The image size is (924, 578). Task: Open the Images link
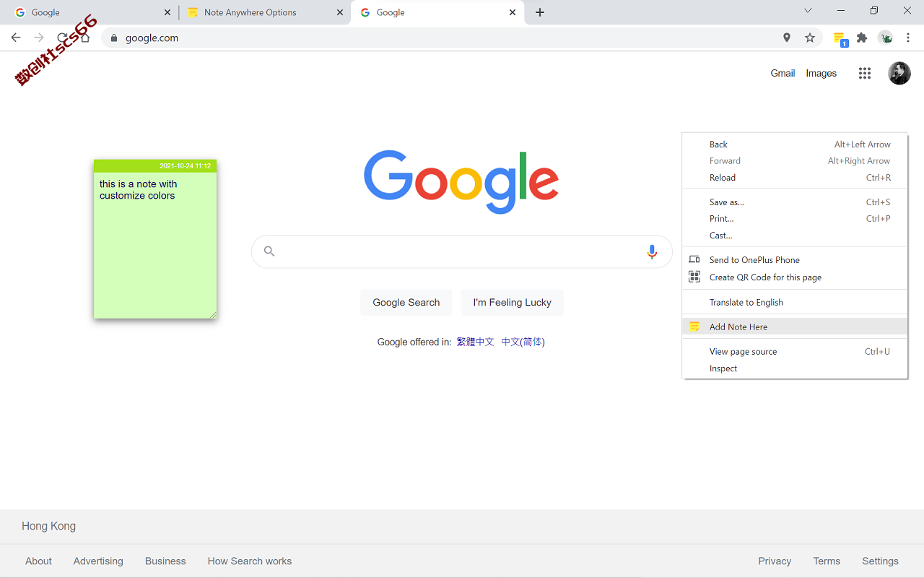tap(821, 73)
